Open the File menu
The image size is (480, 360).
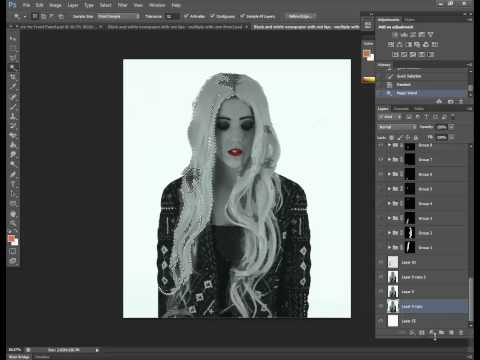tap(26, 5)
